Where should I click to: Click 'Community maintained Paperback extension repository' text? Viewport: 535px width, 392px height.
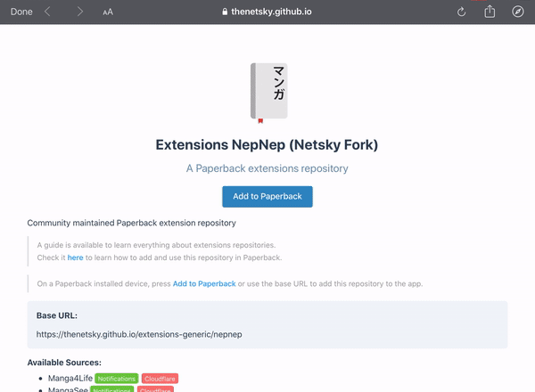click(x=131, y=223)
